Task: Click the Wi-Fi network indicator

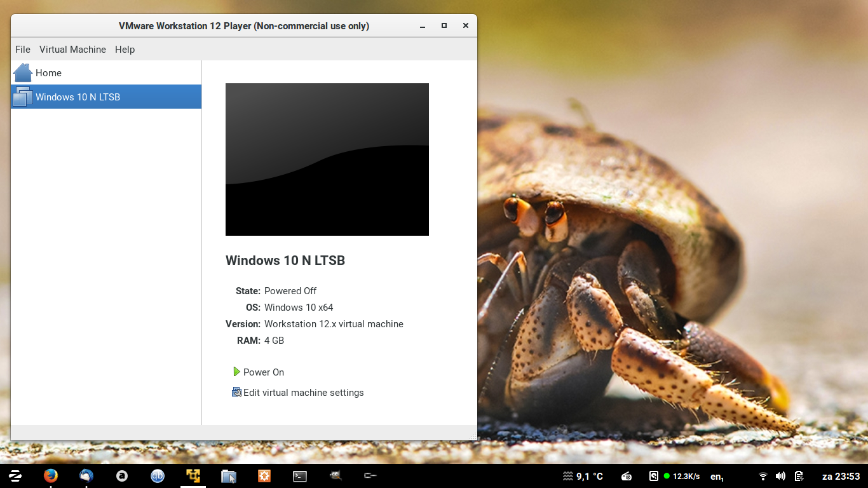Action: click(x=763, y=476)
